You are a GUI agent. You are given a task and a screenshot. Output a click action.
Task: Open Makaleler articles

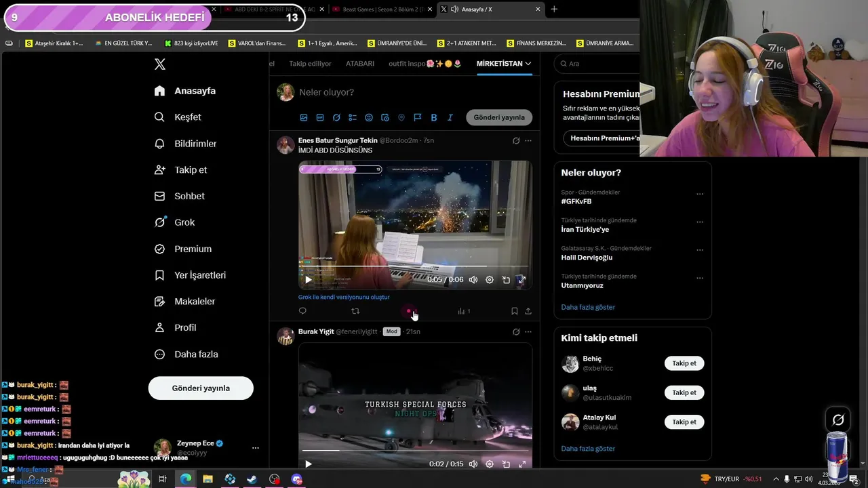(184, 302)
